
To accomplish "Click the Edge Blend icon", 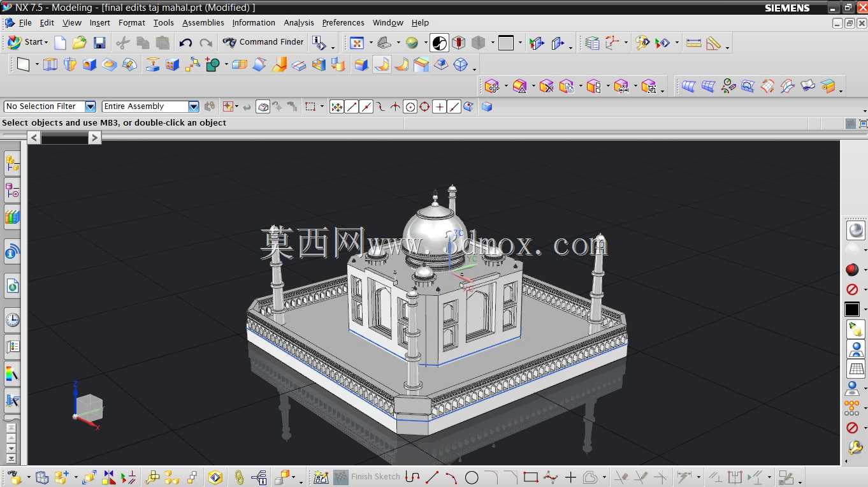I will coord(361,64).
